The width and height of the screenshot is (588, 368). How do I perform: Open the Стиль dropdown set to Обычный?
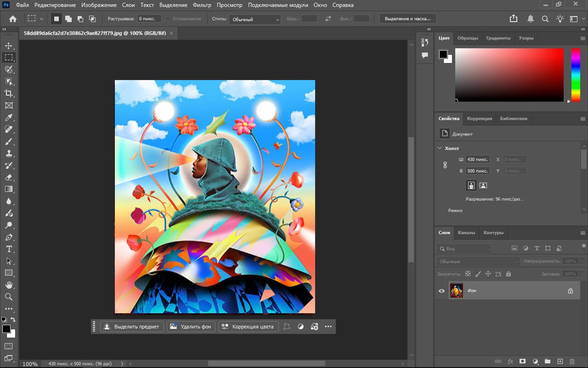(x=255, y=19)
